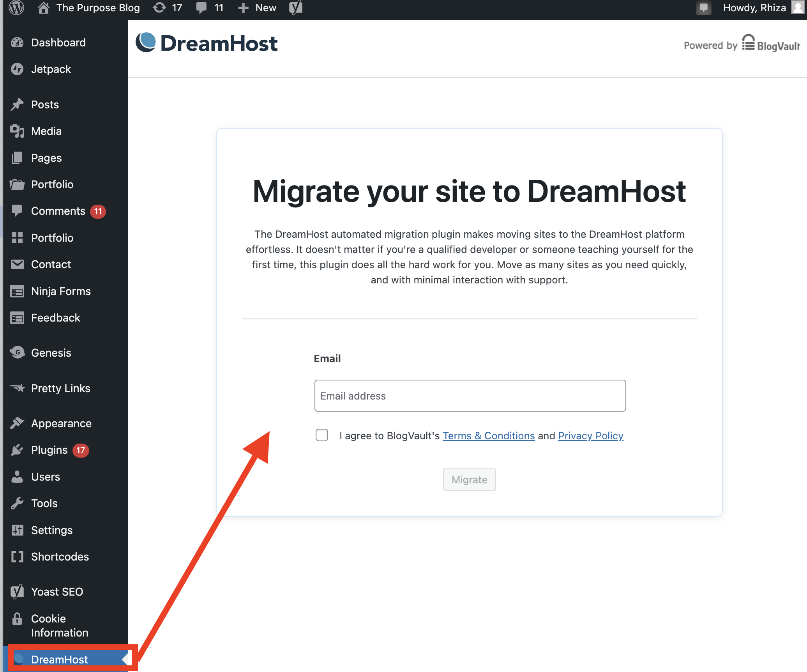
Task: Open the Privacy Policy link
Action: click(x=590, y=436)
